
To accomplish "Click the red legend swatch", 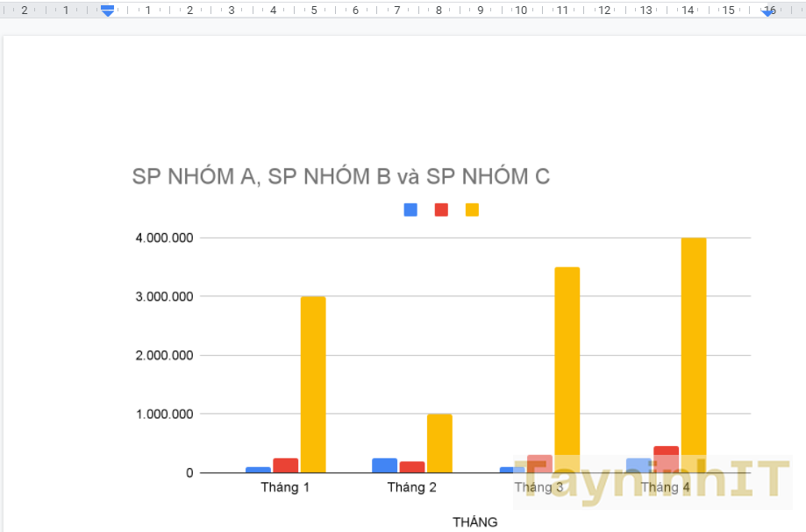I will click(x=441, y=209).
